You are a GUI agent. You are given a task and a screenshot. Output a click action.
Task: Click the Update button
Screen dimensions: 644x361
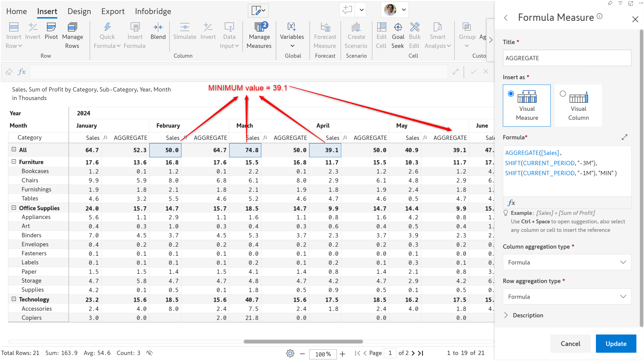(616, 343)
